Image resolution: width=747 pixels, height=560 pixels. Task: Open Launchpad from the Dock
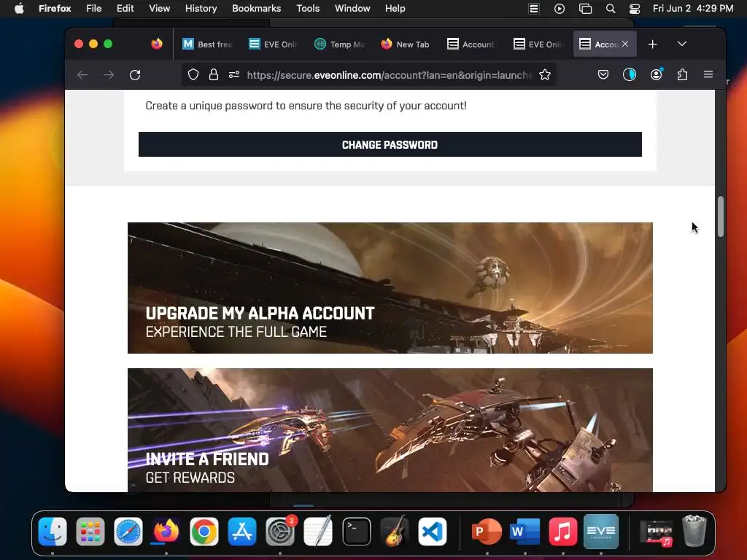(90, 532)
